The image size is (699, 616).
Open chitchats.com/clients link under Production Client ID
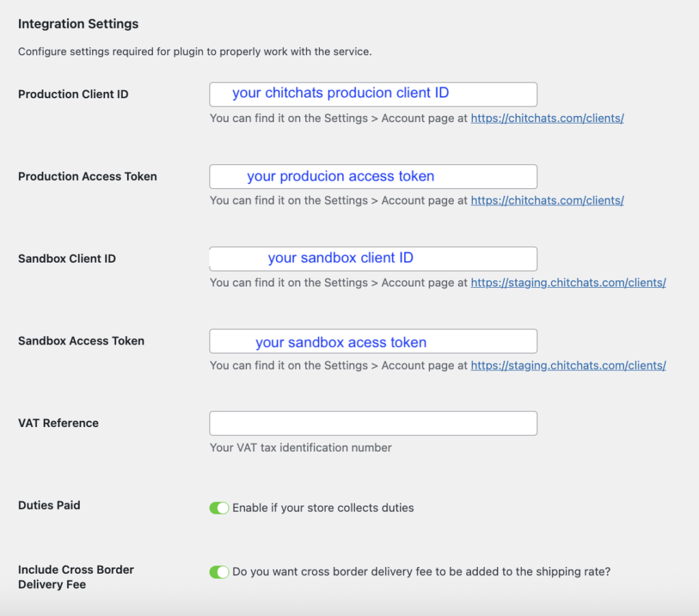click(547, 118)
